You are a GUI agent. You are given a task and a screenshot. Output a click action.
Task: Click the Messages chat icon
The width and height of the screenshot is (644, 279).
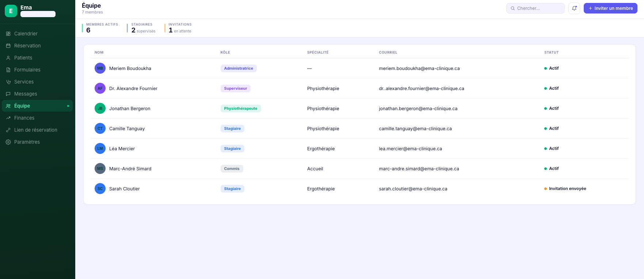8,94
